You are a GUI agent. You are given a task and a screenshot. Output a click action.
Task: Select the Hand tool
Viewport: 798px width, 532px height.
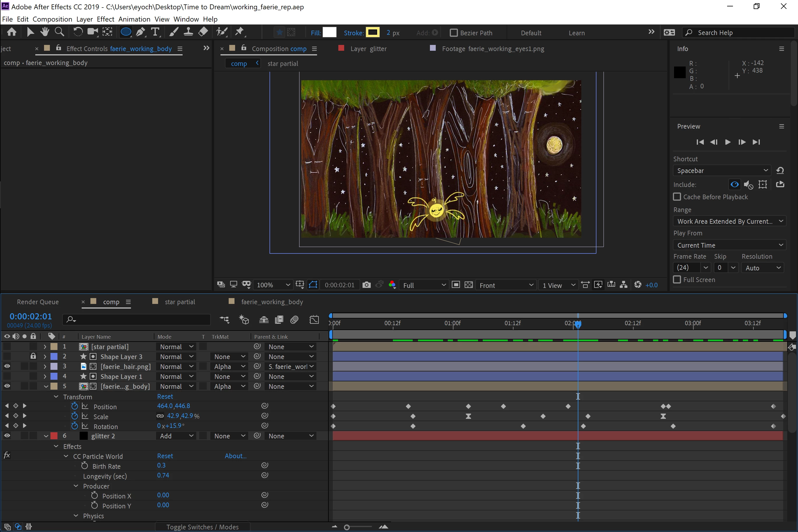click(45, 32)
